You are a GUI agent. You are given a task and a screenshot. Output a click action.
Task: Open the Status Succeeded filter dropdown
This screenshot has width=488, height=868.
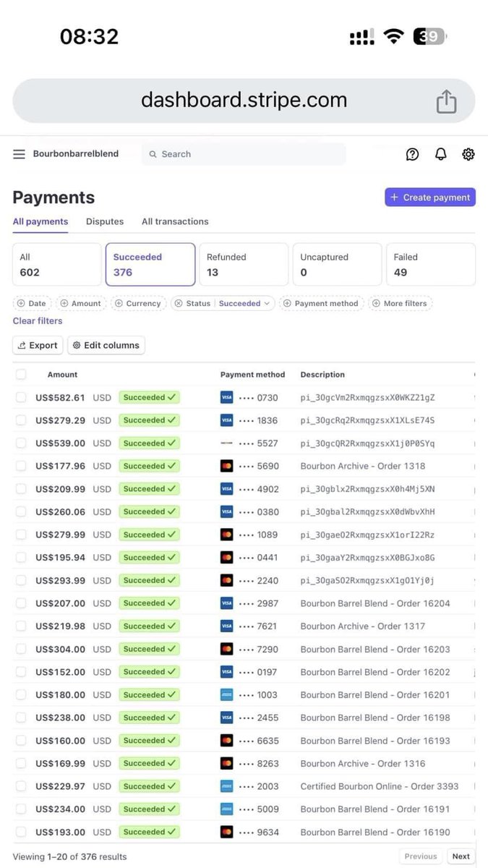tap(244, 304)
